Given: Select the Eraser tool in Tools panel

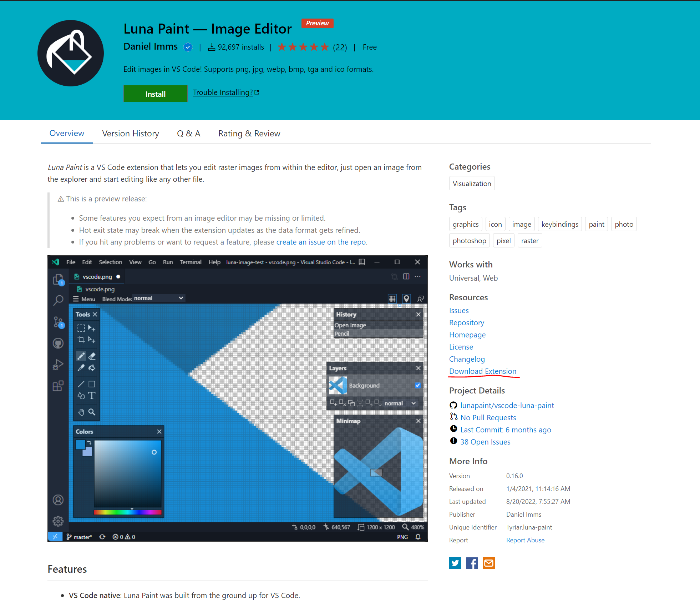Looking at the screenshot, I should click(x=92, y=356).
